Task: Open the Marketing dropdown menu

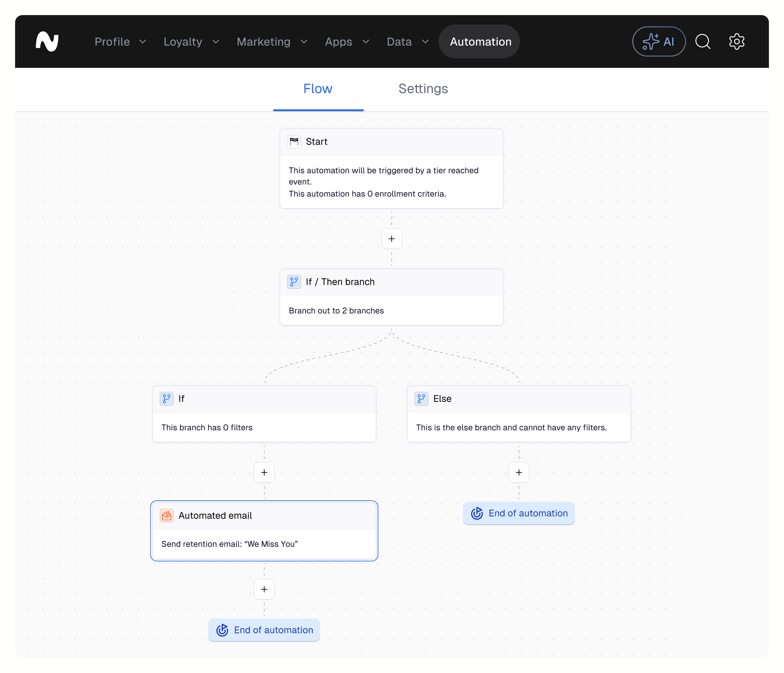Action: point(272,42)
